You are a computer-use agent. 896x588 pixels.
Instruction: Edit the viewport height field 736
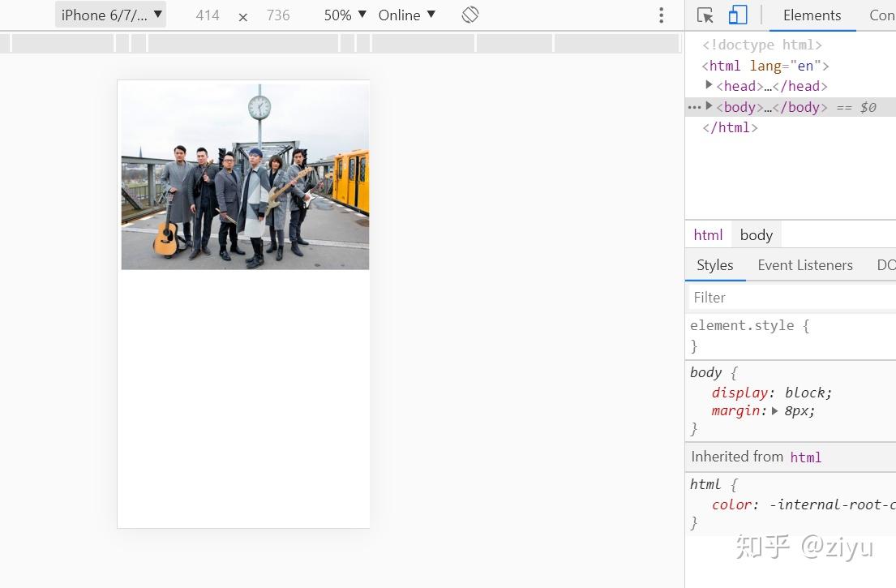278,15
